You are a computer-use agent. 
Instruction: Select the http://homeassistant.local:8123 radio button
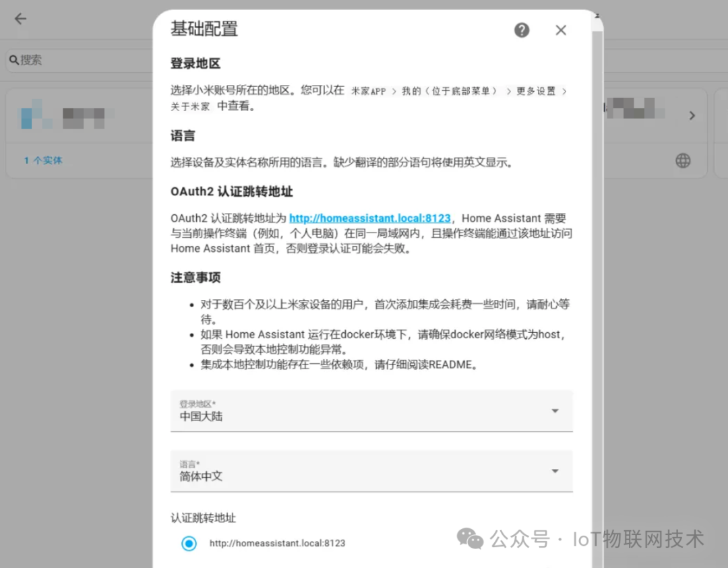[189, 543]
